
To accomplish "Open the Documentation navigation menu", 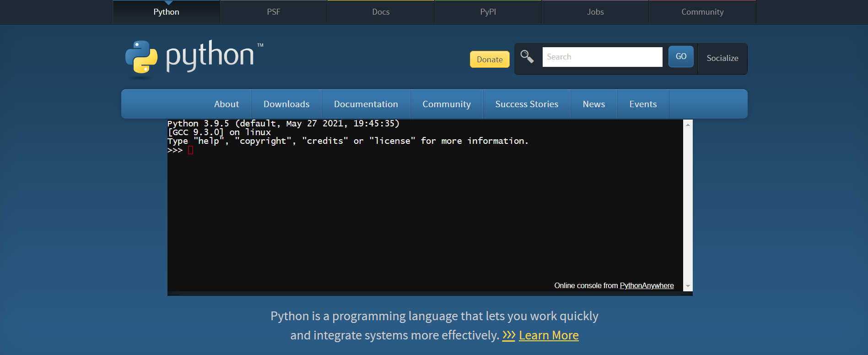I will (x=366, y=104).
